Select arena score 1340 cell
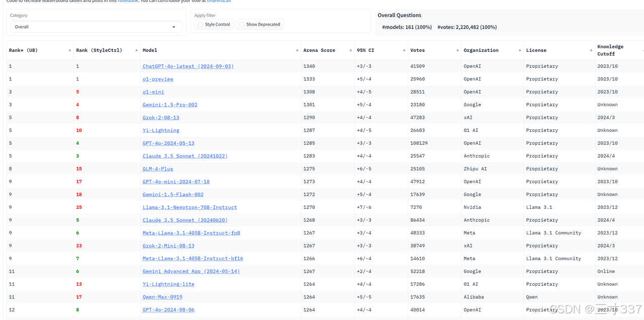The image size is (644, 320). (x=309, y=66)
